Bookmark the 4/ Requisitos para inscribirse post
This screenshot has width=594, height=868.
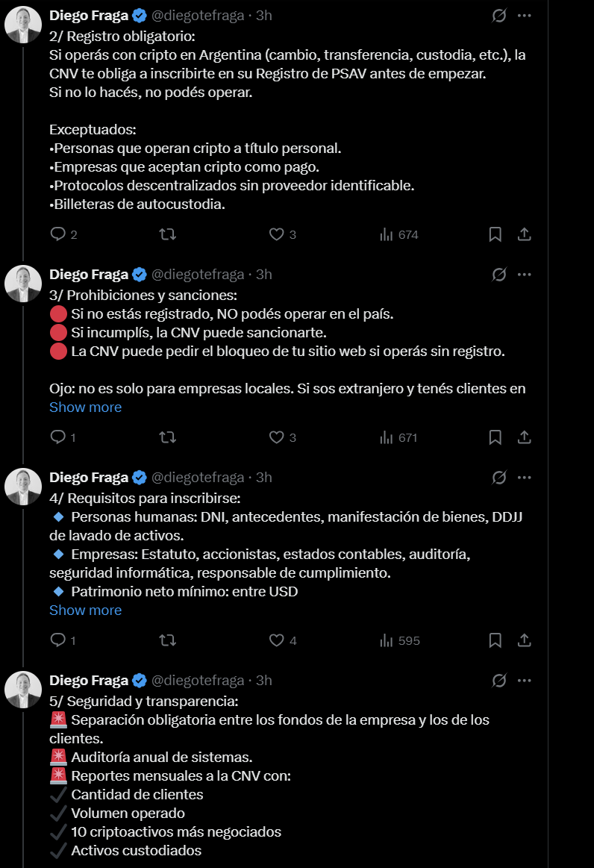495,640
